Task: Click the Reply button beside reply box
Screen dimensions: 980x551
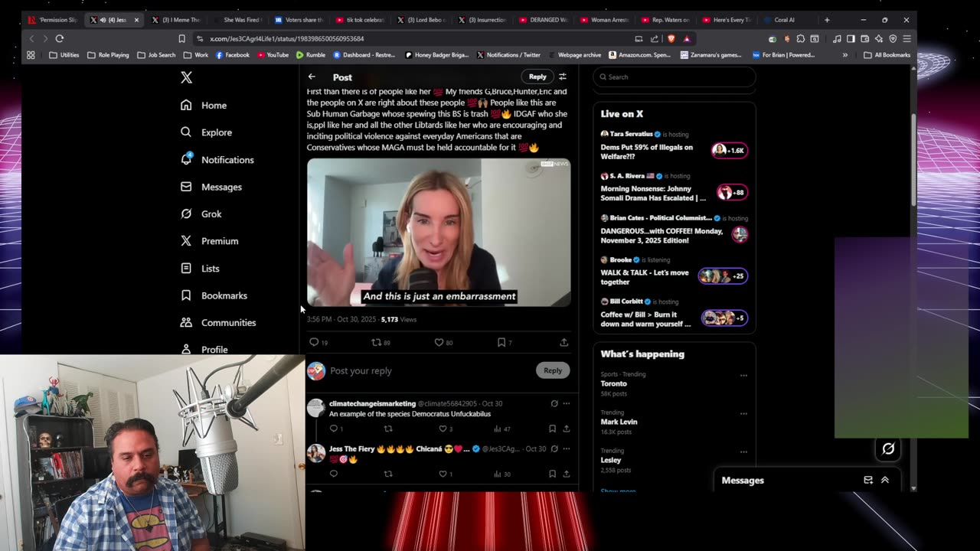Action: point(553,370)
